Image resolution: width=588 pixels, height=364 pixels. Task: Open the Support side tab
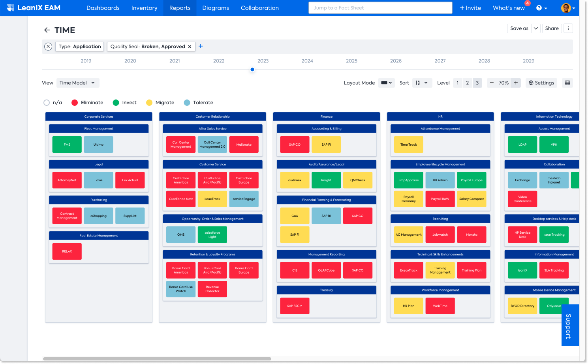[570, 325]
